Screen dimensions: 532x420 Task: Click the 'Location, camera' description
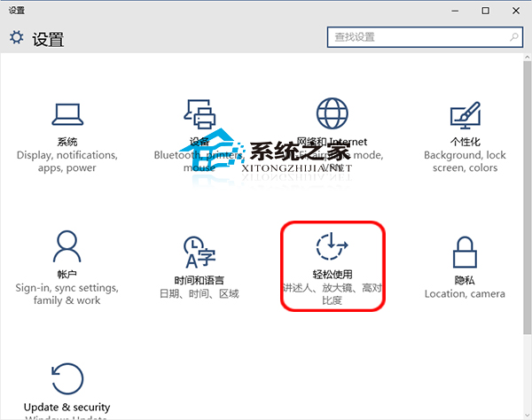point(465,293)
